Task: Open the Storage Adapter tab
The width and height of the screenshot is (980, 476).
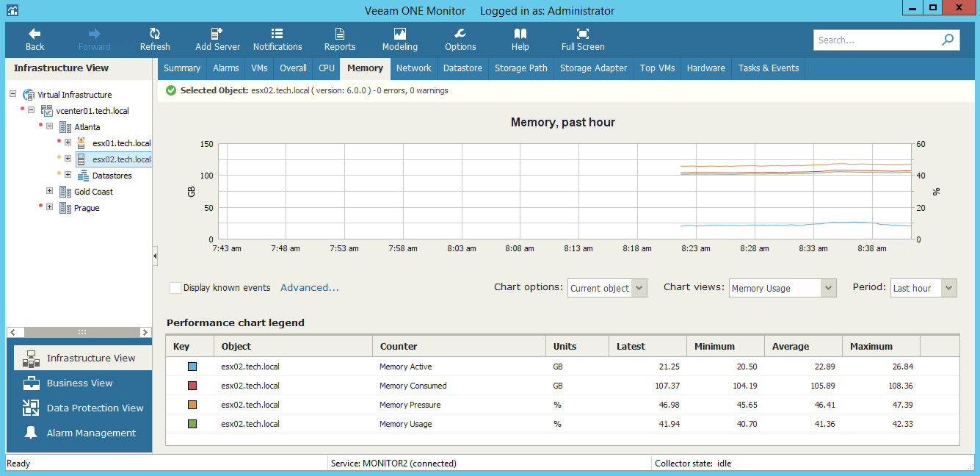Action: tap(594, 68)
